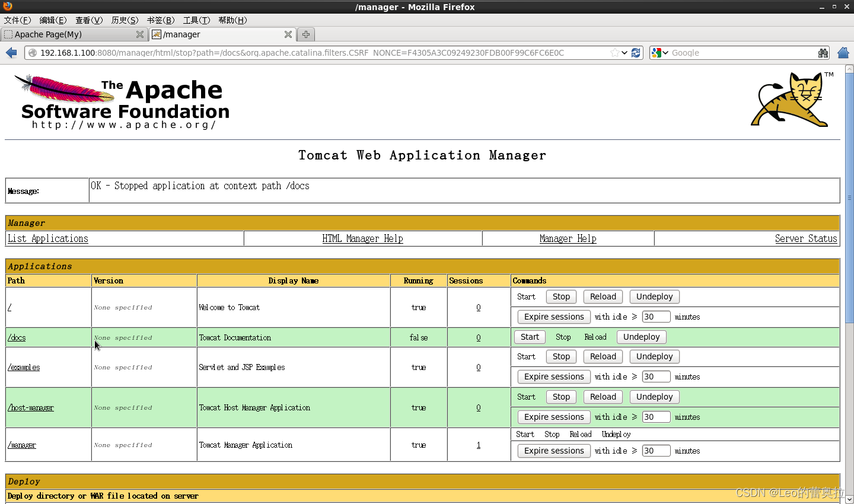Reload the /host-manager application
854x504 pixels.
[603, 397]
